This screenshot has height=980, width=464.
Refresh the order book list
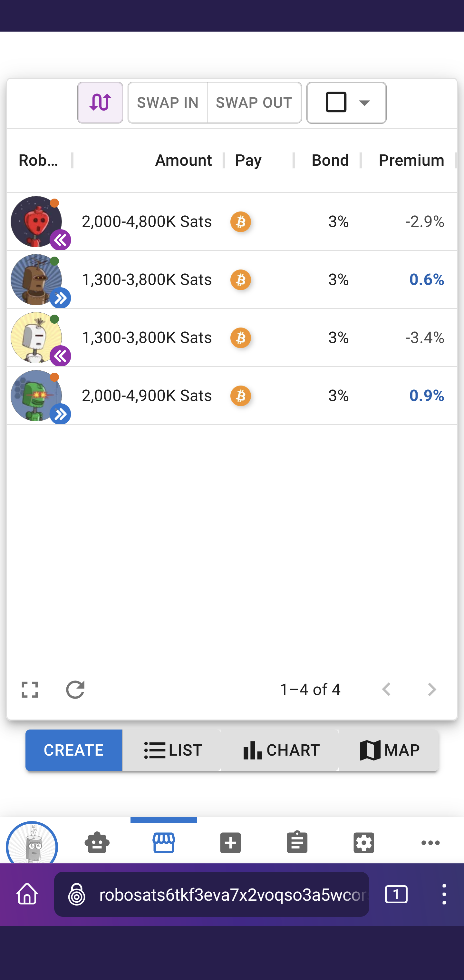pyautogui.click(x=75, y=689)
